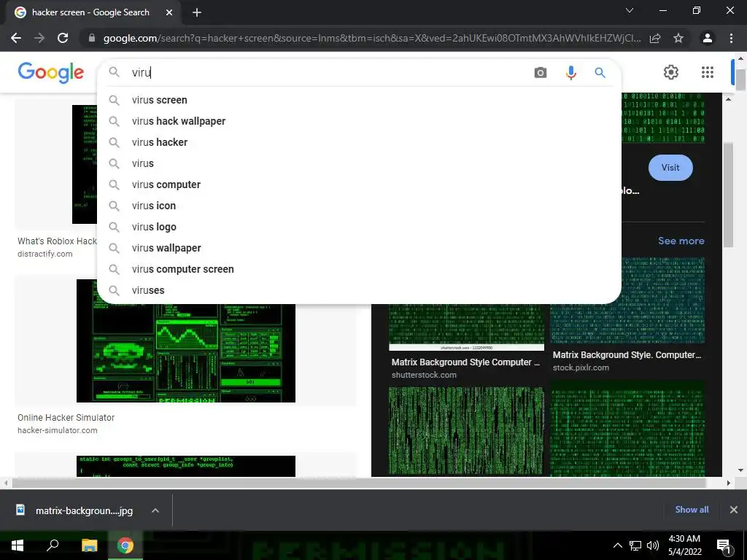
Task: Close the hacker screen tab
Action: coord(169,12)
